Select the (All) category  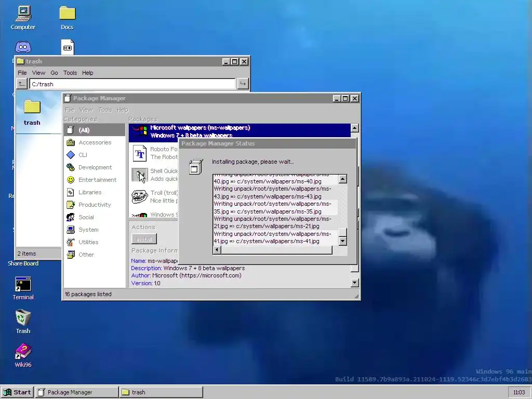95,130
